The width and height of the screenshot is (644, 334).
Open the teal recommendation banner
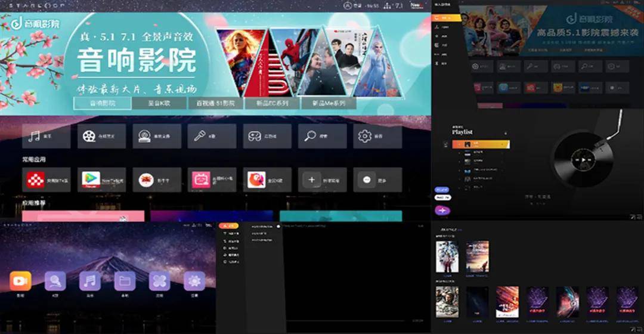pyautogui.click(x=341, y=216)
